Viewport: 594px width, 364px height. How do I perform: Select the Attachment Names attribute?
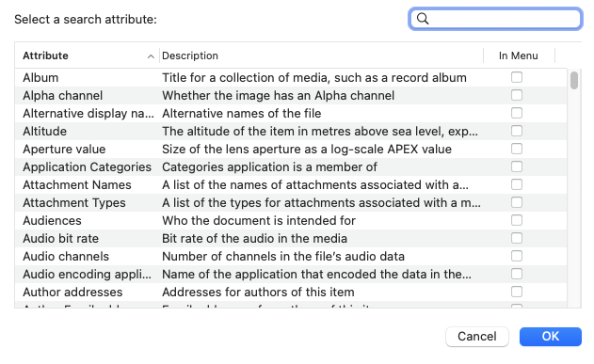291,184
